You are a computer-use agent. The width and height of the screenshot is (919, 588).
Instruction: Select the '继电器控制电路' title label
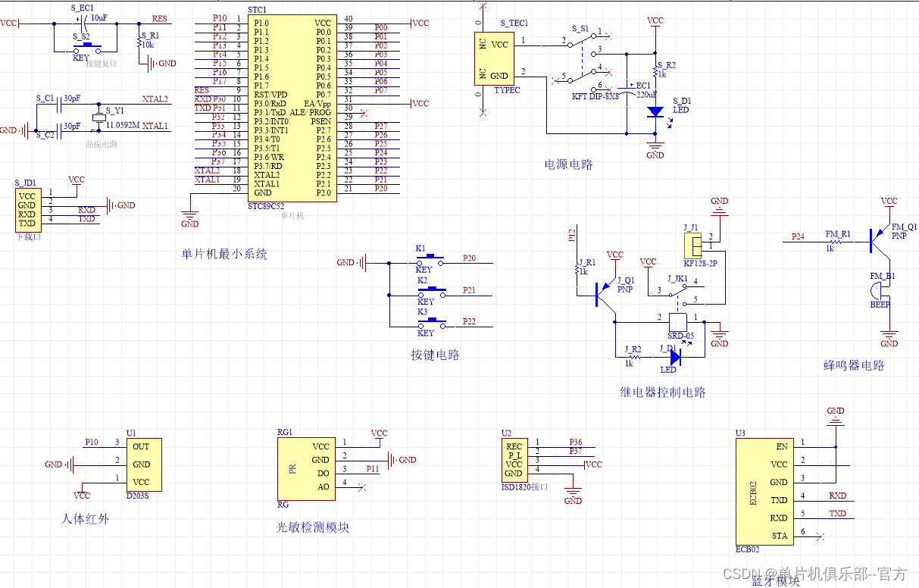tap(662, 393)
